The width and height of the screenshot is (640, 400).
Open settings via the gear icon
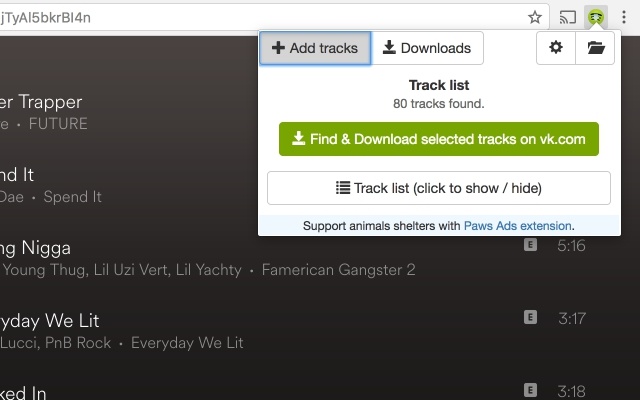click(x=556, y=48)
